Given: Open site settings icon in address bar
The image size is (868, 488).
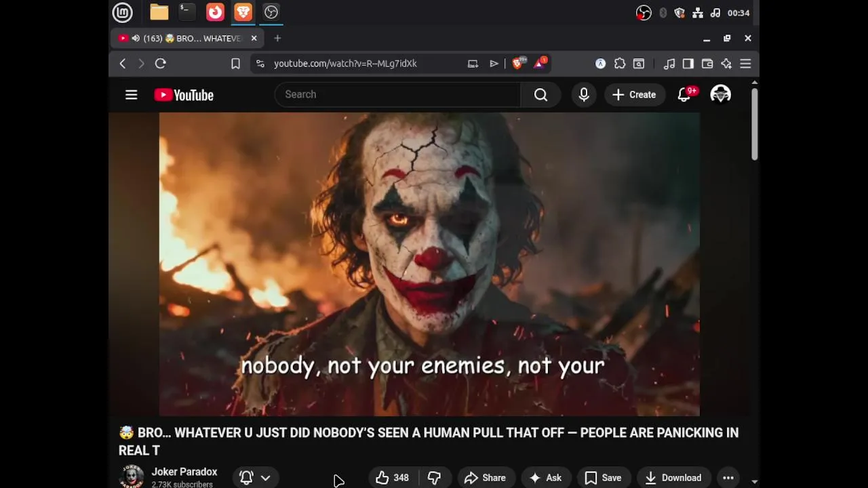Looking at the screenshot, I should click(x=260, y=64).
